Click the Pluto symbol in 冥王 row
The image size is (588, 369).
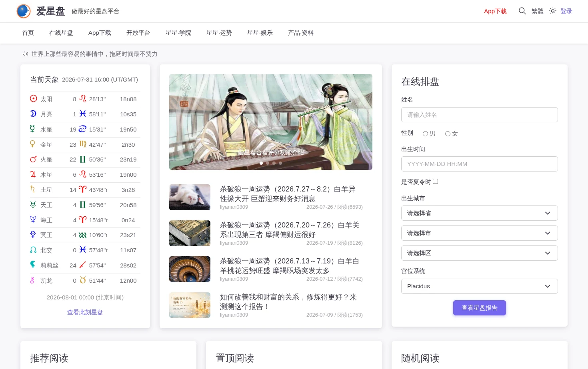click(x=33, y=235)
